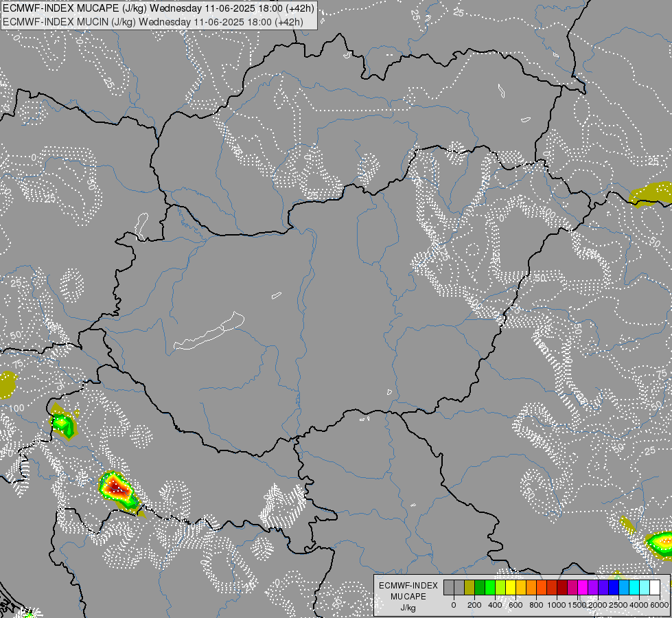This screenshot has width=672, height=618.
Task: Select the purple legend swatch
Action: tap(594, 587)
